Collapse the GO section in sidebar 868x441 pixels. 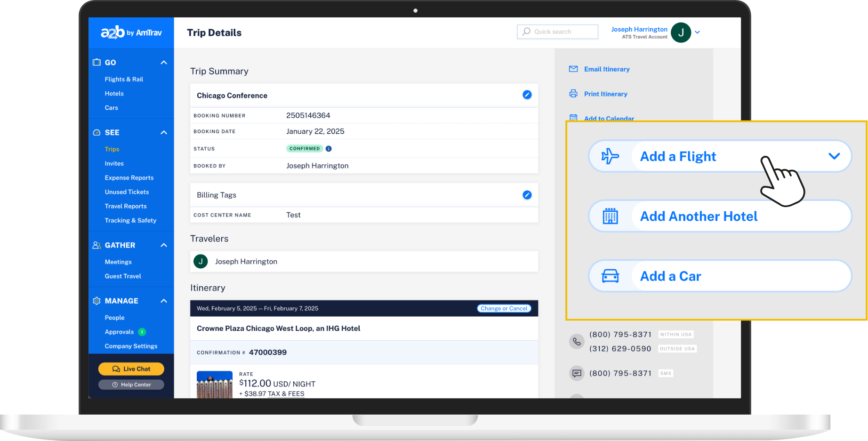point(164,63)
